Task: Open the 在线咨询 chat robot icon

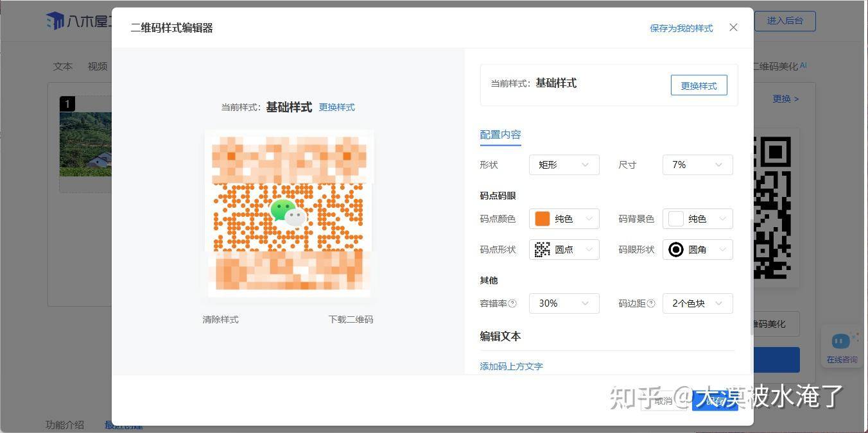Action: 840,341
